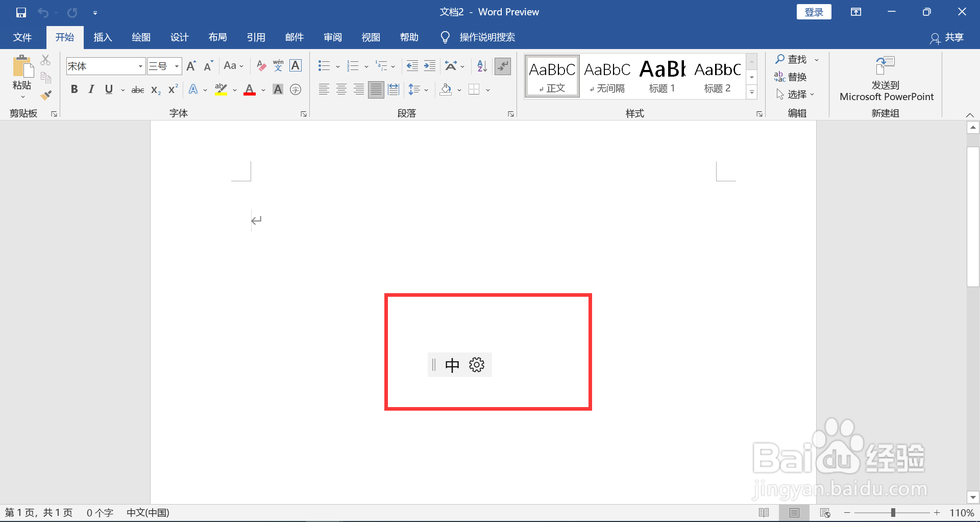Click the Cut scissors icon
Viewport: 980px width, 522px height.
click(45, 60)
